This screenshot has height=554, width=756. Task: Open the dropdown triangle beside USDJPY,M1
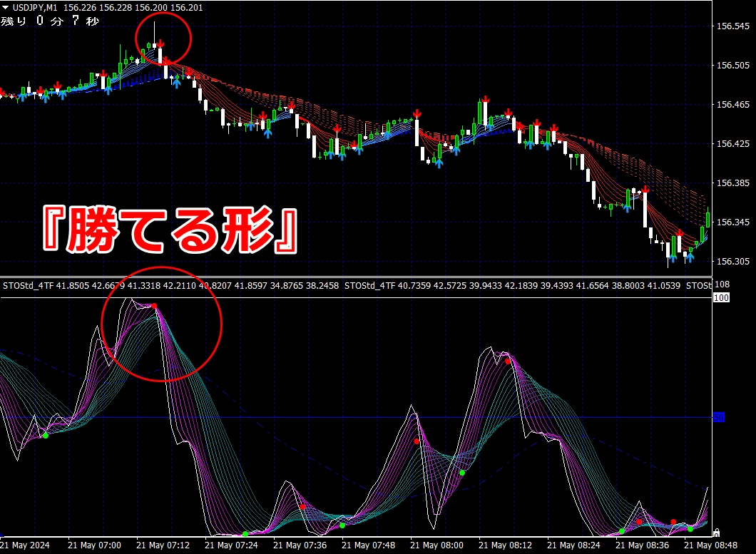(6, 7)
